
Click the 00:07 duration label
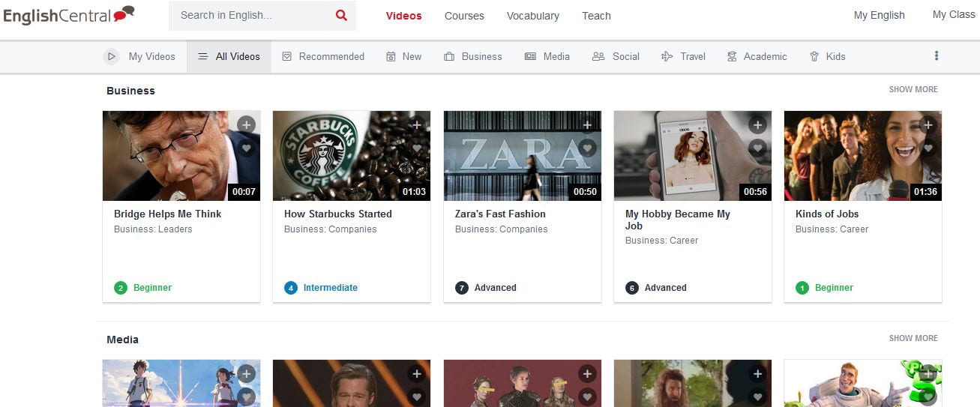click(244, 192)
